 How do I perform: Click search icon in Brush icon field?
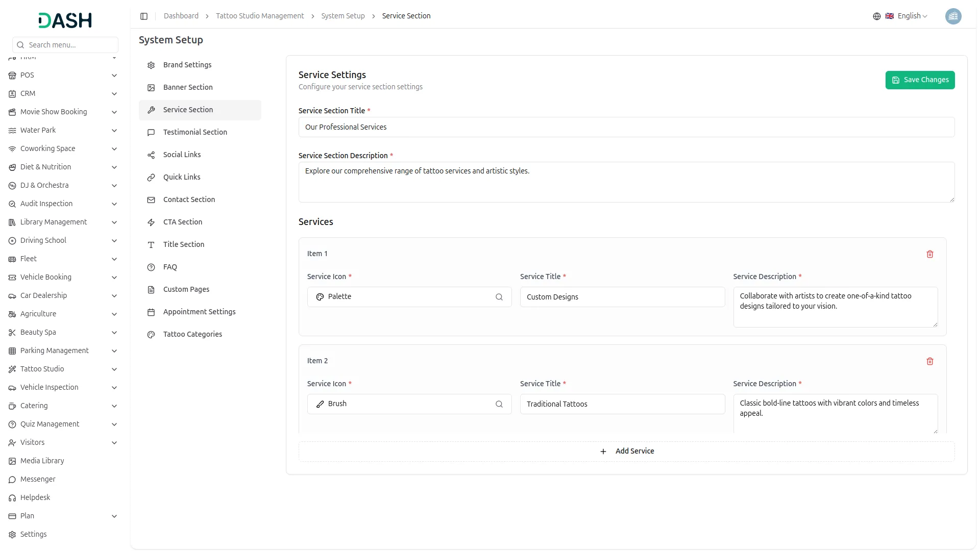499,404
